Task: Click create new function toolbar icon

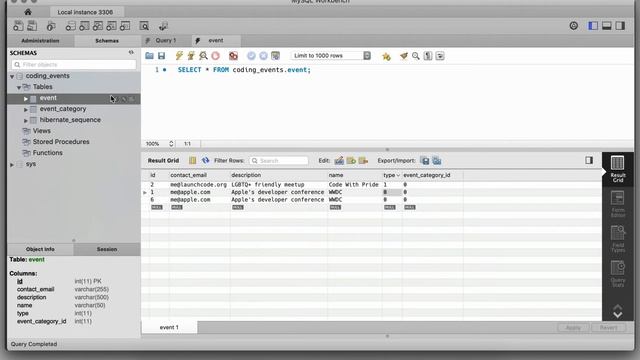Action: [x=125, y=26]
